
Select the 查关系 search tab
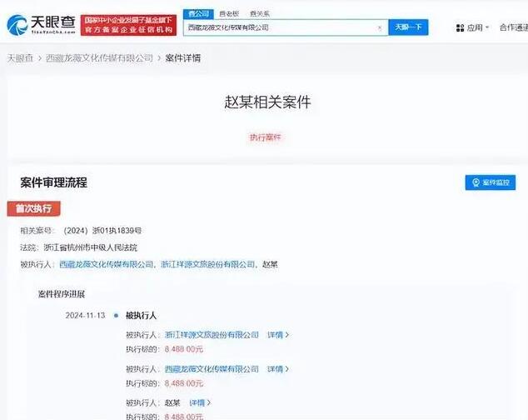[260, 14]
